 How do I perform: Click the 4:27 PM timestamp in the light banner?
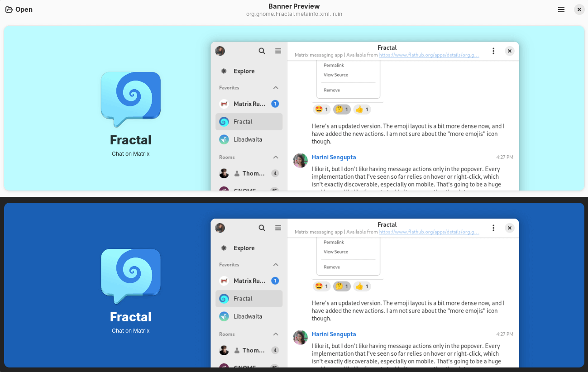(505, 157)
